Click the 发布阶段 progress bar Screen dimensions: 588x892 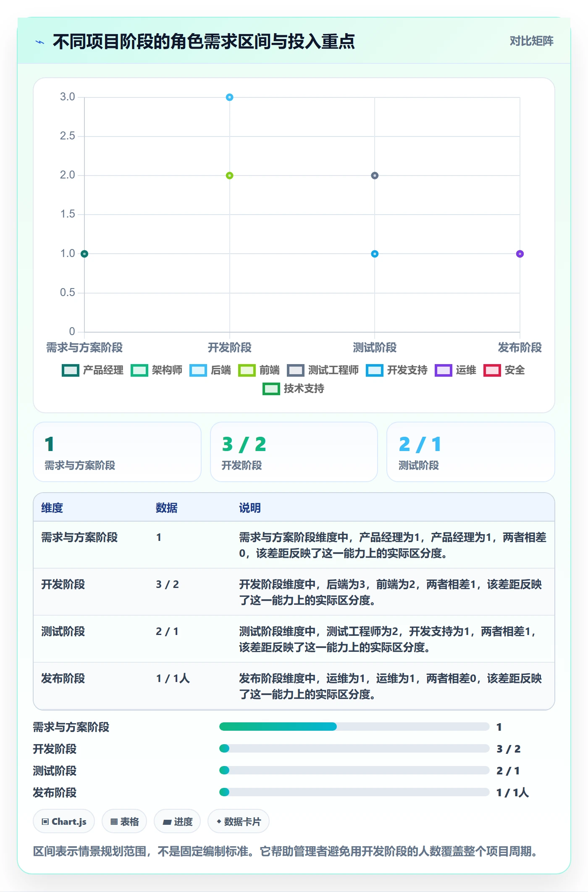(354, 792)
